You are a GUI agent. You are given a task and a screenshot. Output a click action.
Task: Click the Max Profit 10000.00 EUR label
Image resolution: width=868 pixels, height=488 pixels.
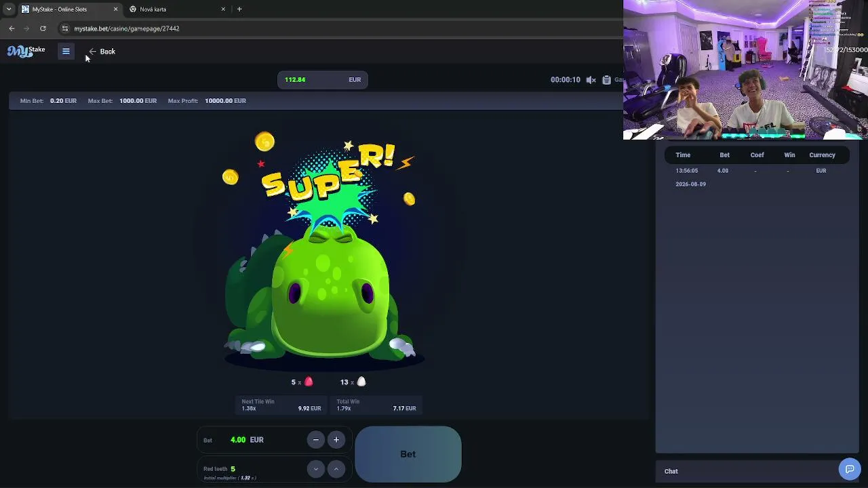coord(207,101)
